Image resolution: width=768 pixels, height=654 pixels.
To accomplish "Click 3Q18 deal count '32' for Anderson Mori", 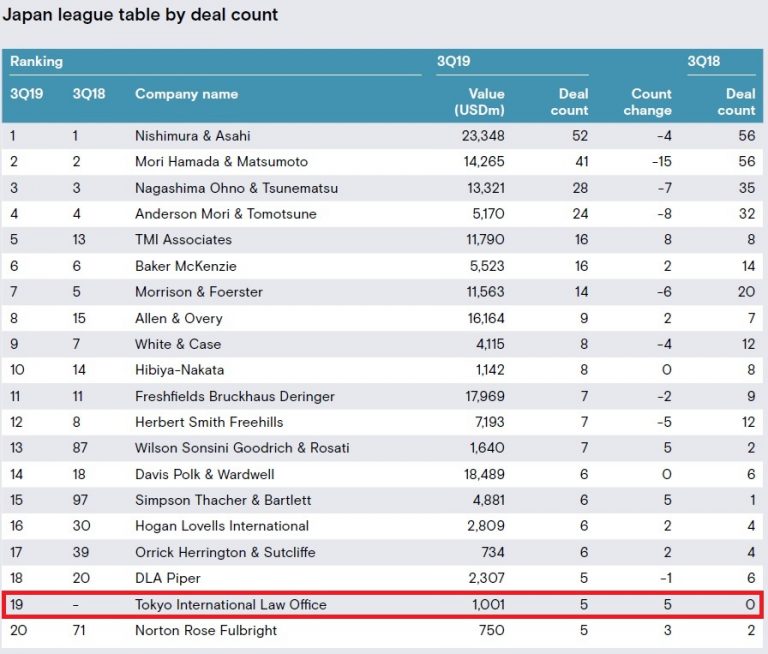I will tap(747, 214).
